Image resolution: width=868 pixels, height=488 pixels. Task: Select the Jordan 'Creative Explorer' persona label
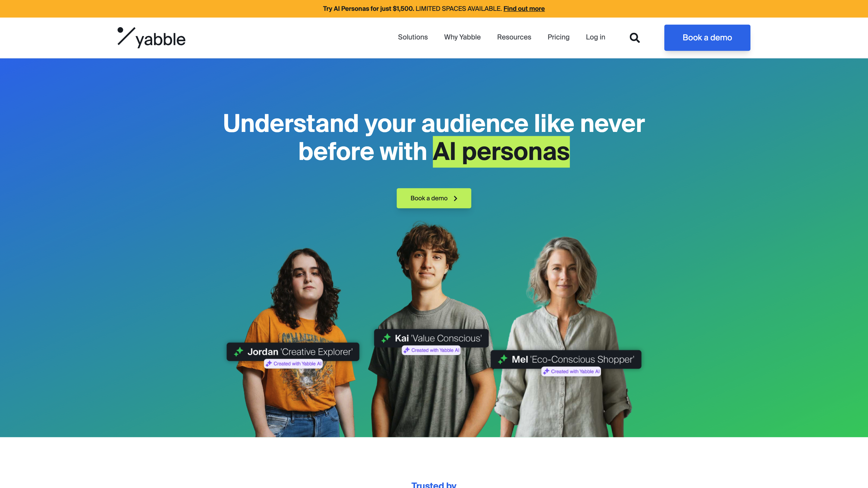coord(293,352)
